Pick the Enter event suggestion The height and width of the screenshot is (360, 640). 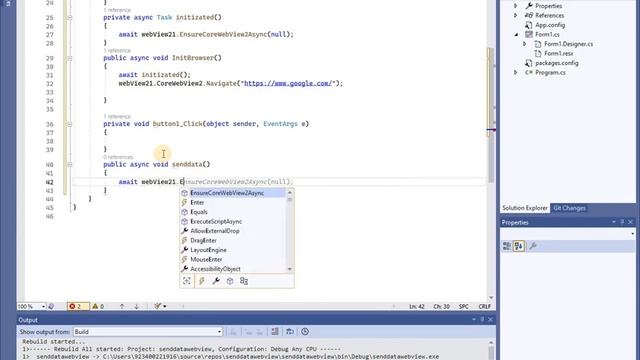coord(233,202)
